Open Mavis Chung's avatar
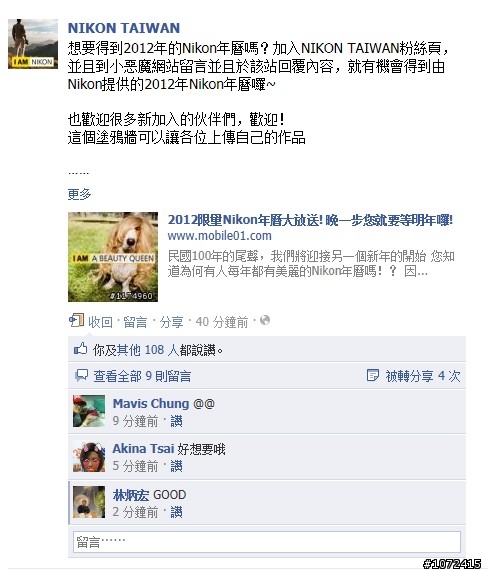This screenshot has width=488, height=572. tap(89, 411)
